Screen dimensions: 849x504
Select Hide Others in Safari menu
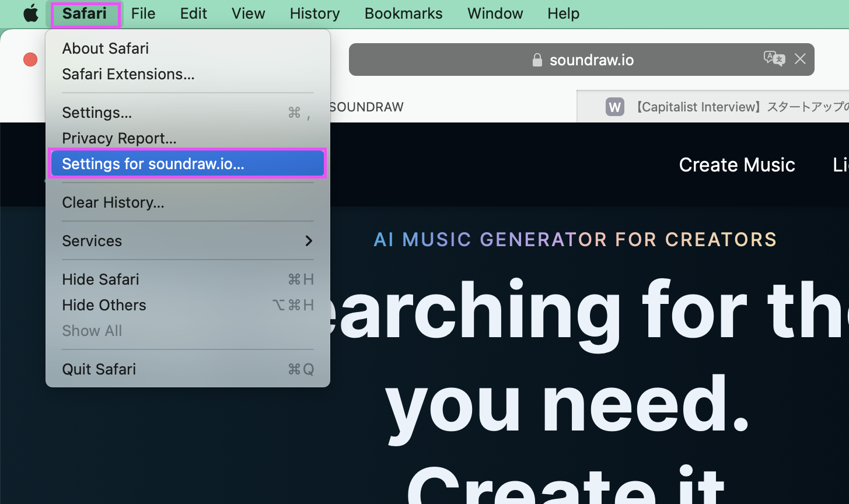104,305
